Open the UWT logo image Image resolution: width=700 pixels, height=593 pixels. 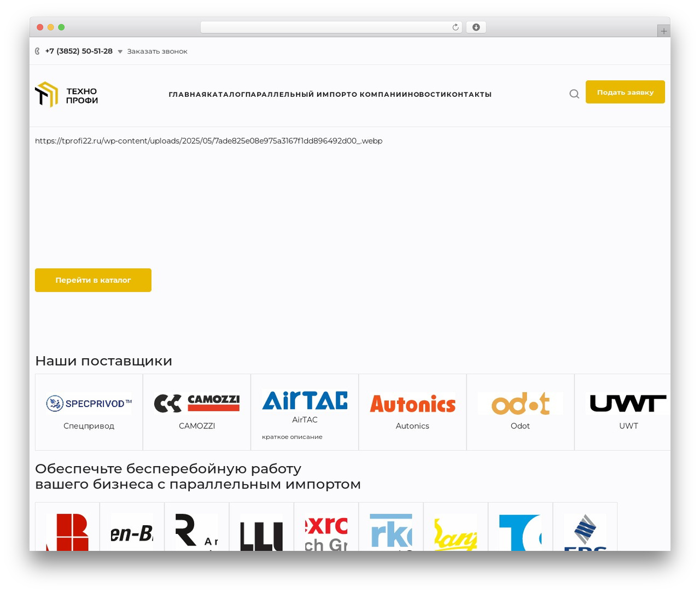coord(628,404)
